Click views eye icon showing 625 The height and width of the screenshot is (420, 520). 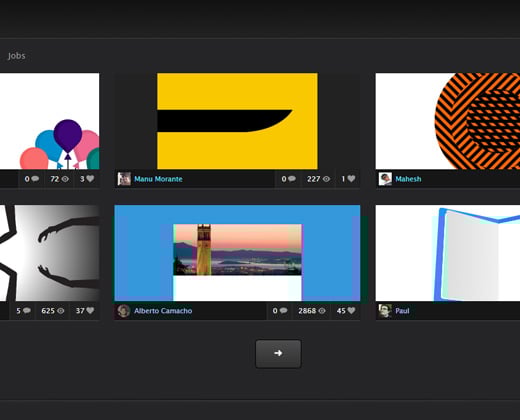click(61, 311)
